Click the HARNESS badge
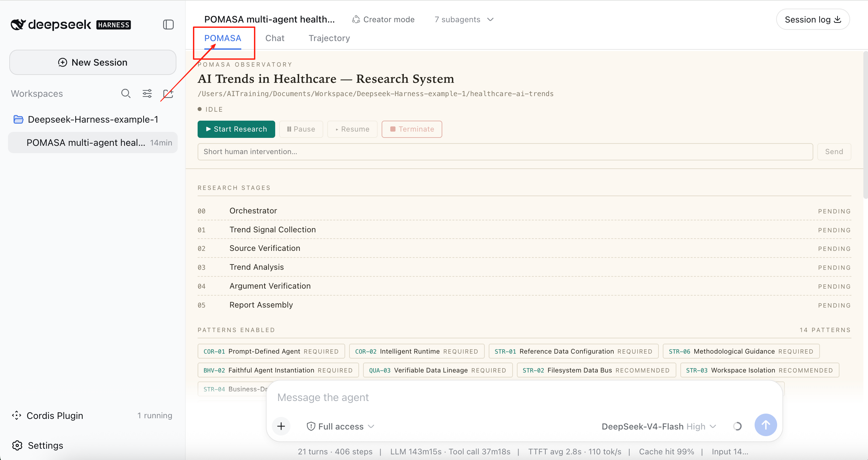This screenshot has width=868, height=460. pyautogui.click(x=113, y=25)
